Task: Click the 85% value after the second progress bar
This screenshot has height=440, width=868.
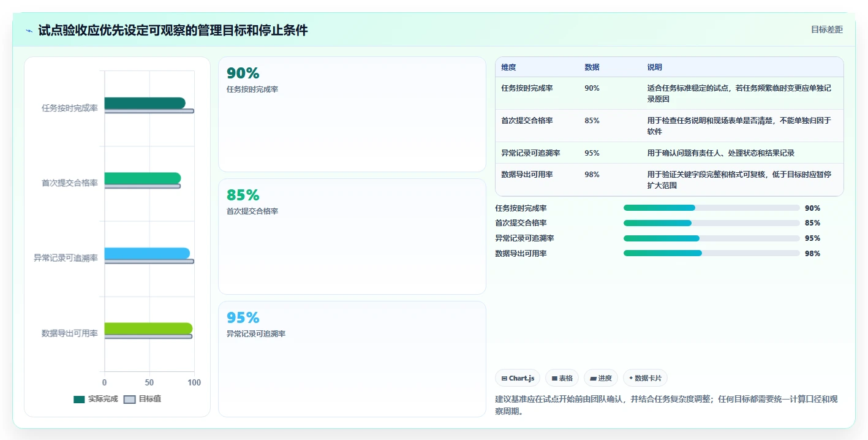Action: (812, 223)
